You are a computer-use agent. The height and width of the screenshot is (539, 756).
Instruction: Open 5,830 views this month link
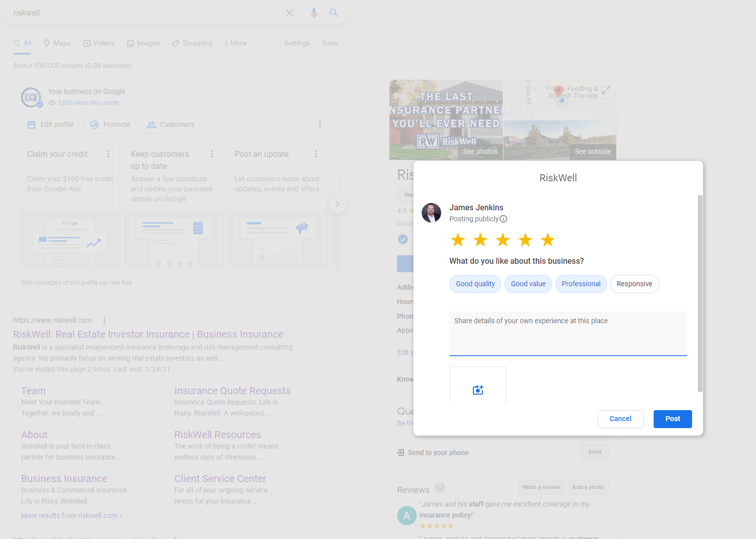tap(88, 103)
